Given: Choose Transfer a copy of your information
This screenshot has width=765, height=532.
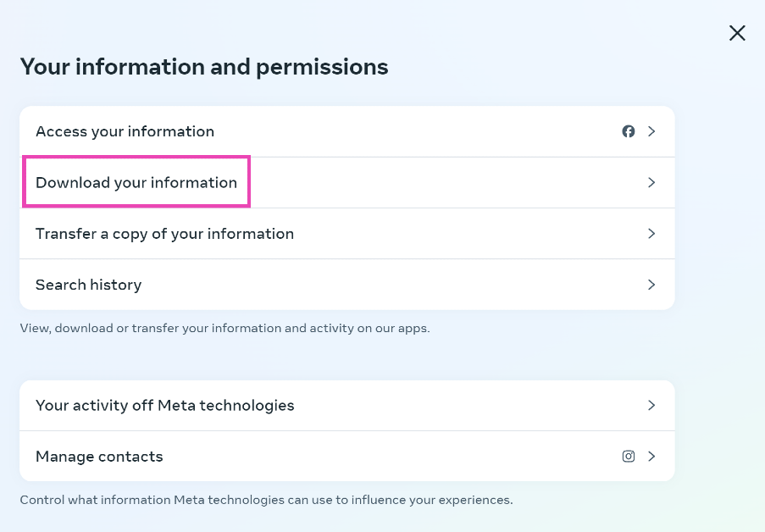Looking at the screenshot, I should [164, 233].
